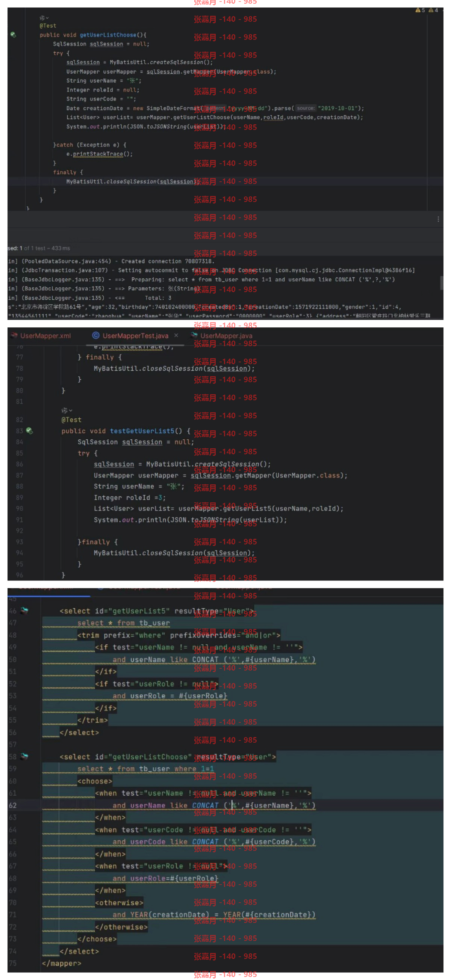This screenshot has width=451, height=980.
Task: Open warnings indicator showing 5
Action: 420,10
